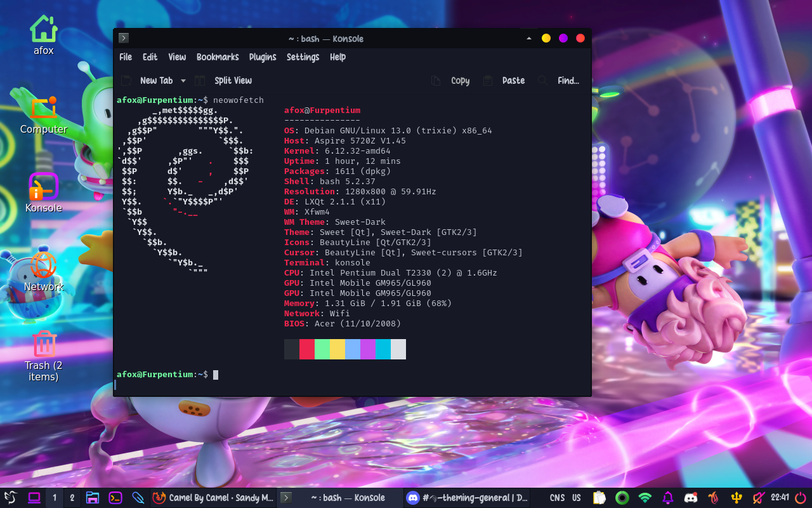Switch to the Firefox Camel By Camel task
The image size is (812, 508).
point(213,498)
